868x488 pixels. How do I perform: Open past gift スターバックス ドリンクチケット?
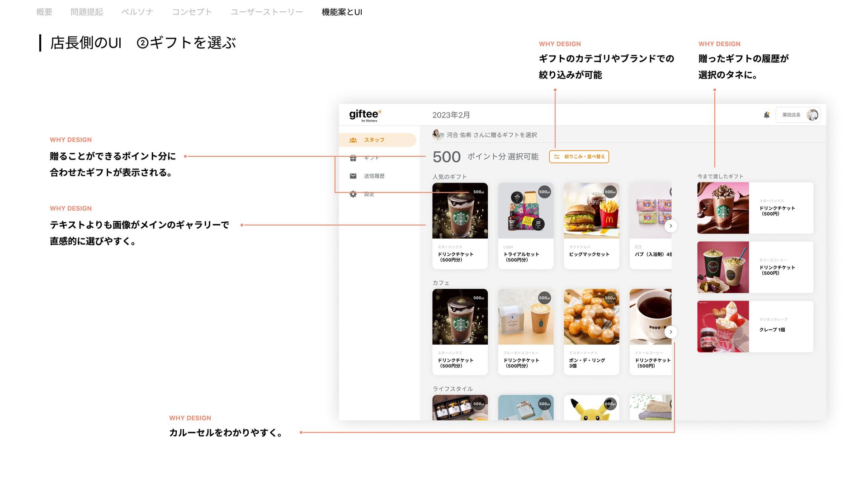[755, 208]
